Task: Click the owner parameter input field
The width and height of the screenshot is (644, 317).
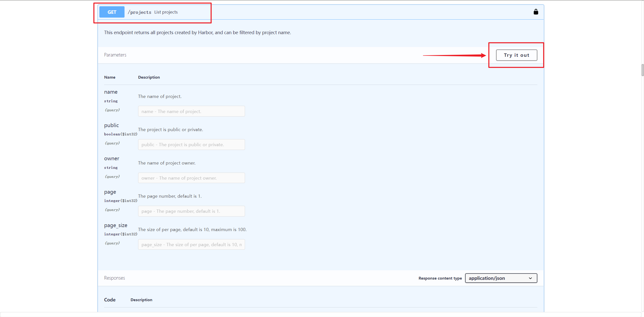Action: click(x=191, y=178)
